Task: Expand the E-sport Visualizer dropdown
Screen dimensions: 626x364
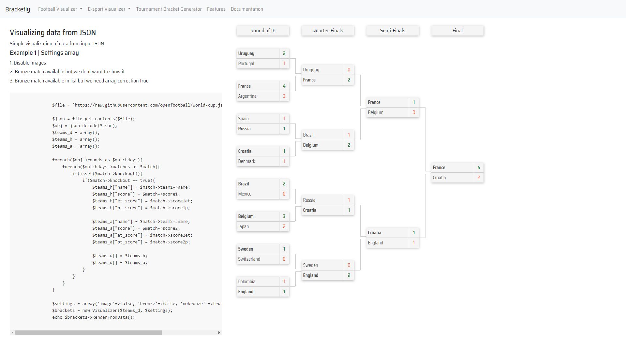Action: (x=109, y=9)
